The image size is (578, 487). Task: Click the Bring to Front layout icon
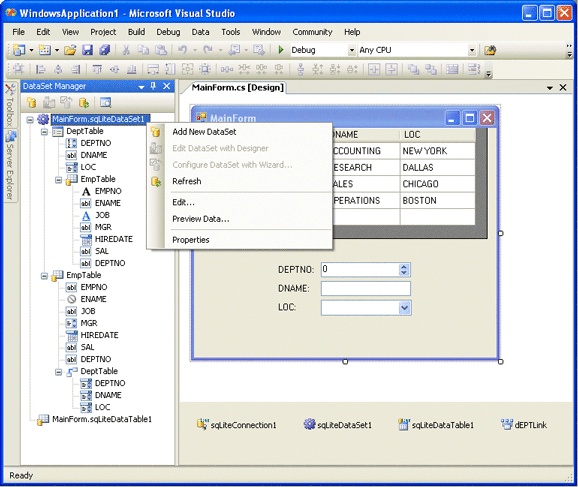coord(413,69)
